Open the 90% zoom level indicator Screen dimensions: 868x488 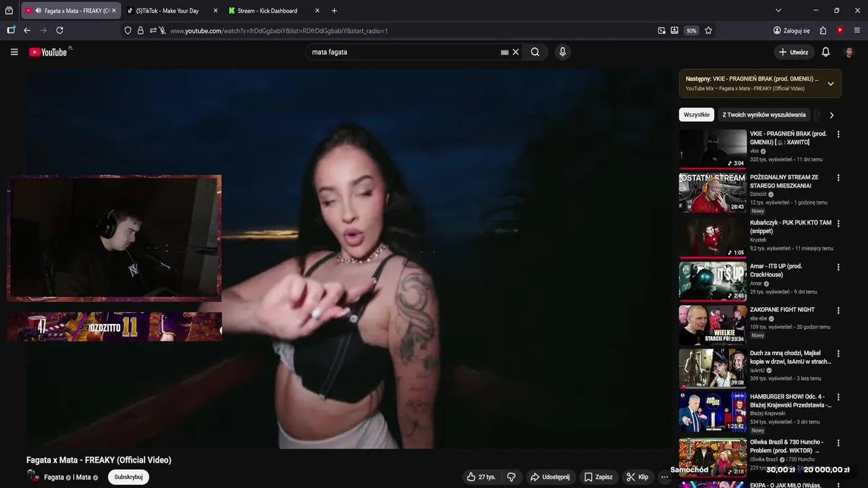click(x=691, y=30)
